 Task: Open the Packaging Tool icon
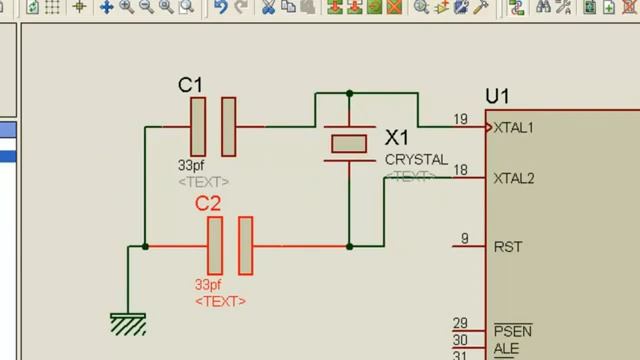coord(461,7)
